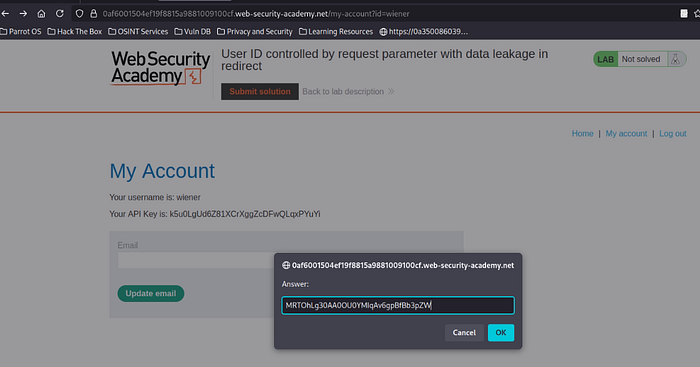
Task: Click the Log out link
Action: (x=673, y=133)
